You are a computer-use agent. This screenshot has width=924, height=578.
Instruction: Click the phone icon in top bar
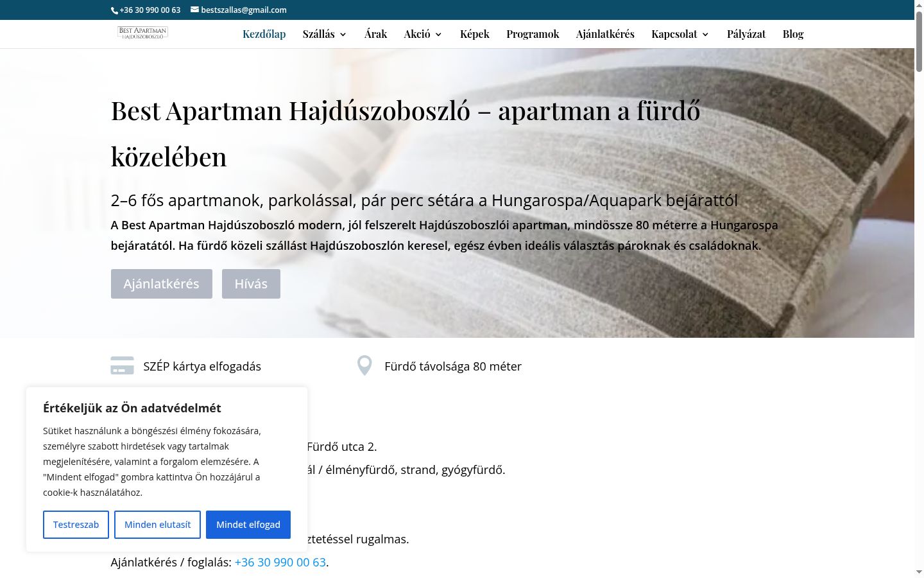click(114, 10)
